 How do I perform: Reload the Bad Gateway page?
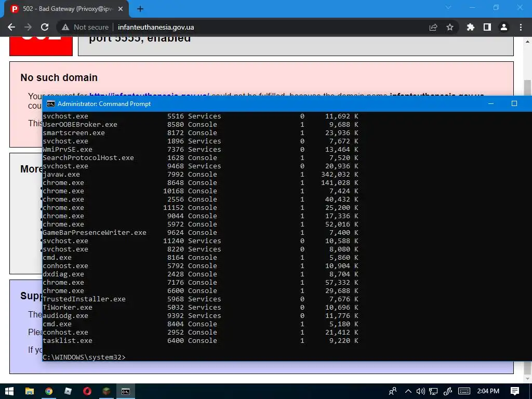tap(45, 27)
